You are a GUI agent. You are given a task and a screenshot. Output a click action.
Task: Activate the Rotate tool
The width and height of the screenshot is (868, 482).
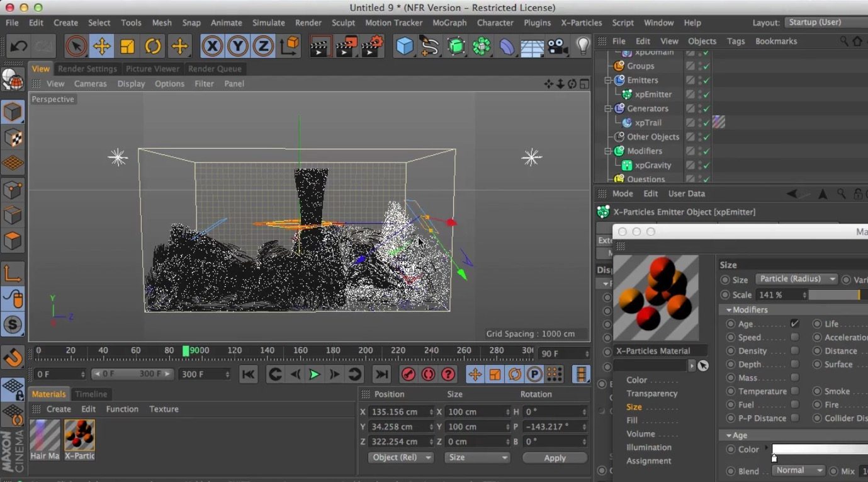pos(153,46)
